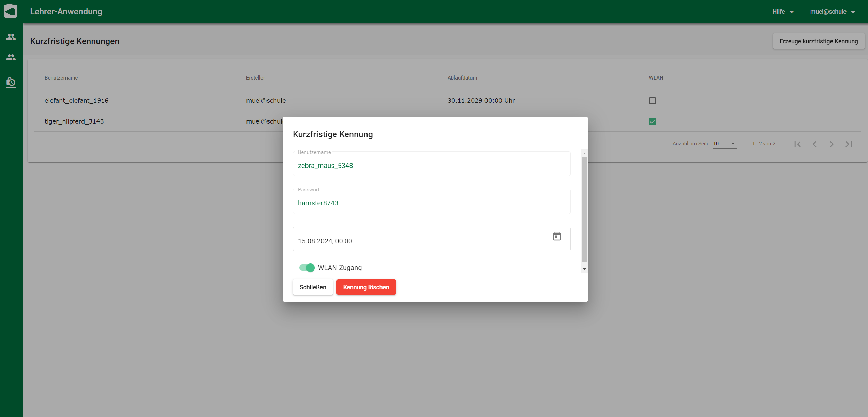This screenshot has width=868, height=417.
Task: Click the date 30.11.2029 00:00 Uhr
Action: pos(481,101)
